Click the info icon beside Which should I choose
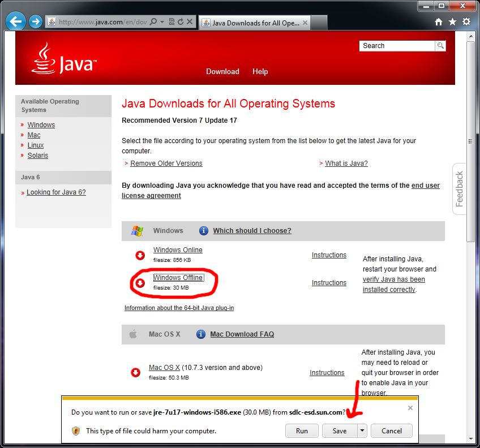 (204, 231)
